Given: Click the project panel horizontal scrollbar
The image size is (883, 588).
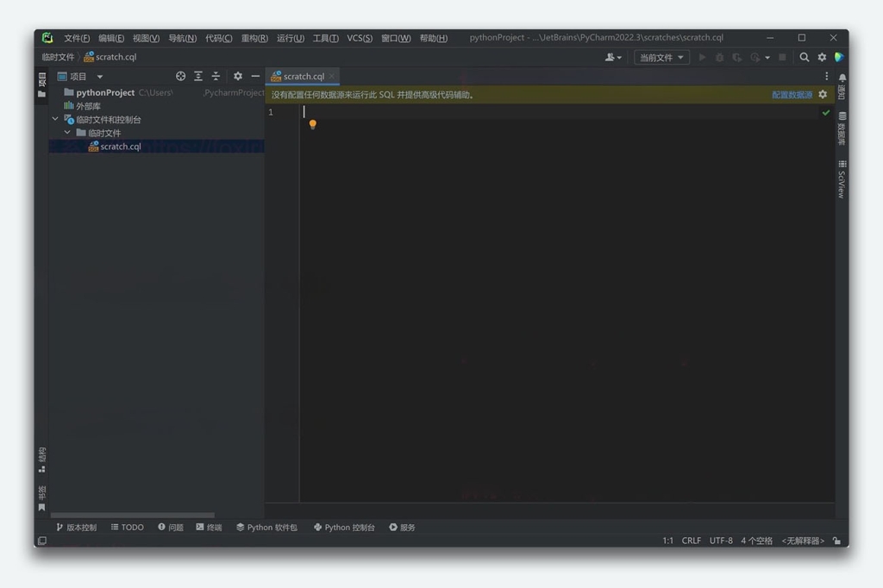Looking at the screenshot, I should [132, 515].
